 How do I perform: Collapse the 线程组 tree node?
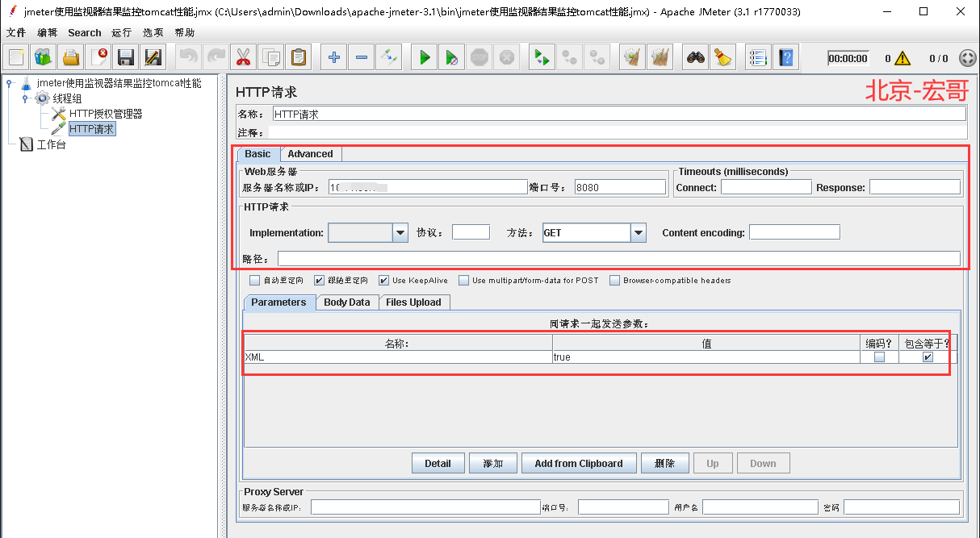tap(25, 98)
